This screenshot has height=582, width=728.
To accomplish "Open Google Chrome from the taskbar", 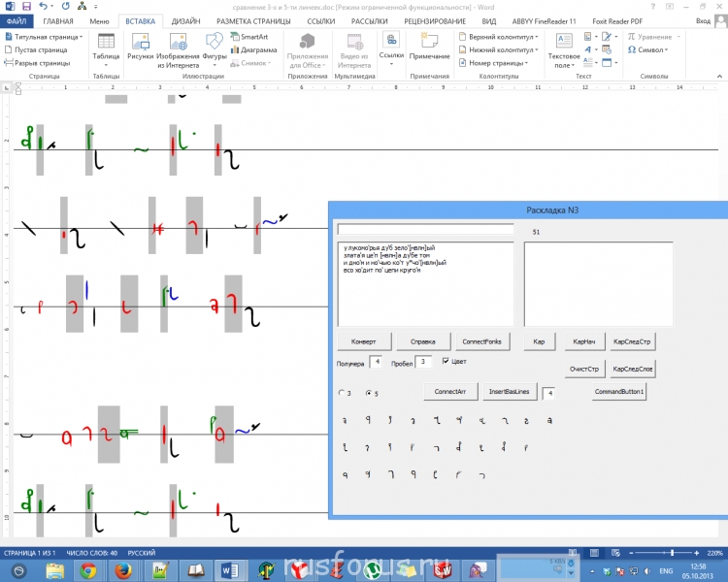I will click(x=87, y=570).
